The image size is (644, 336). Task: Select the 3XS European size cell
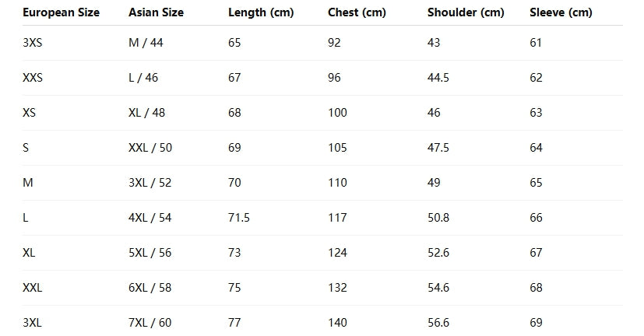coord(32,43)
